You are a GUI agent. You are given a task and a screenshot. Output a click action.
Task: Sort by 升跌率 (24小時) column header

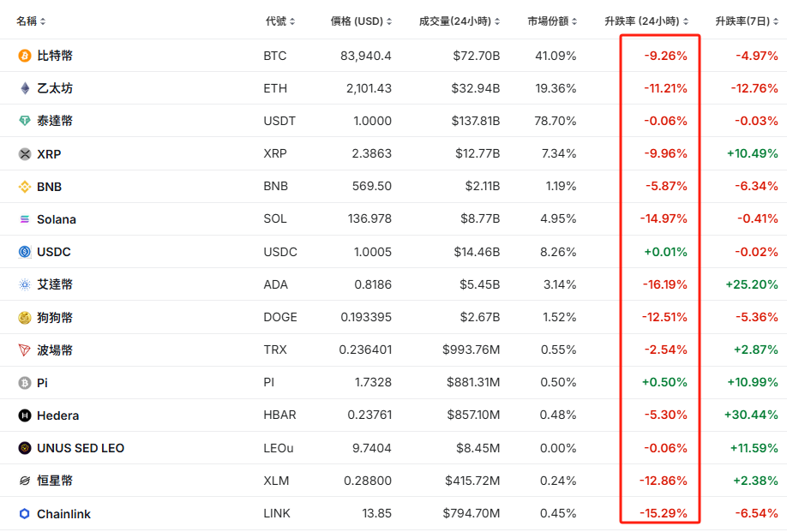pyautogui.click(x=646, y=21)
